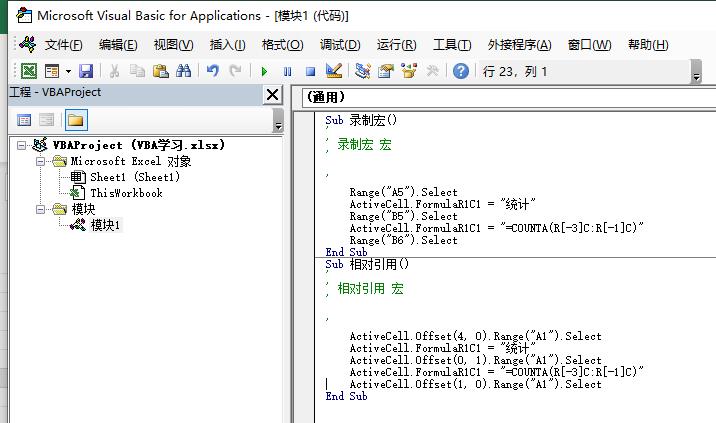
Task: Click Insert UserForm toolbar icon
Action: click(52, 71)
